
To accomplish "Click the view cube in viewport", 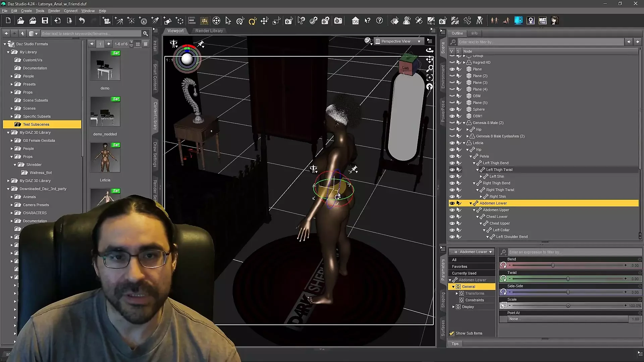I will 408,65.
